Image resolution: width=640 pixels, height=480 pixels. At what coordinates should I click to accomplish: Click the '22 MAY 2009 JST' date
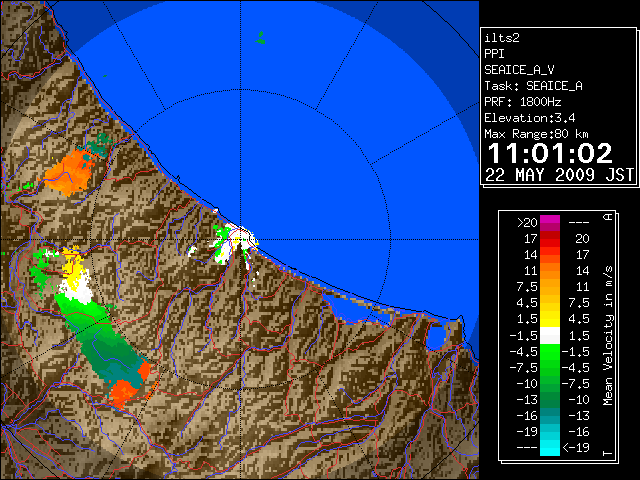559,175
